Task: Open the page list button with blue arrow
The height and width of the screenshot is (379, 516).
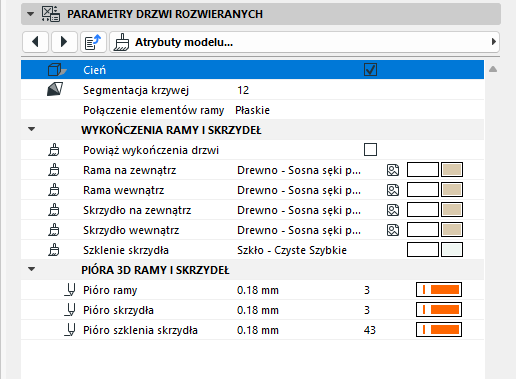Action: (x=93, y=42)
